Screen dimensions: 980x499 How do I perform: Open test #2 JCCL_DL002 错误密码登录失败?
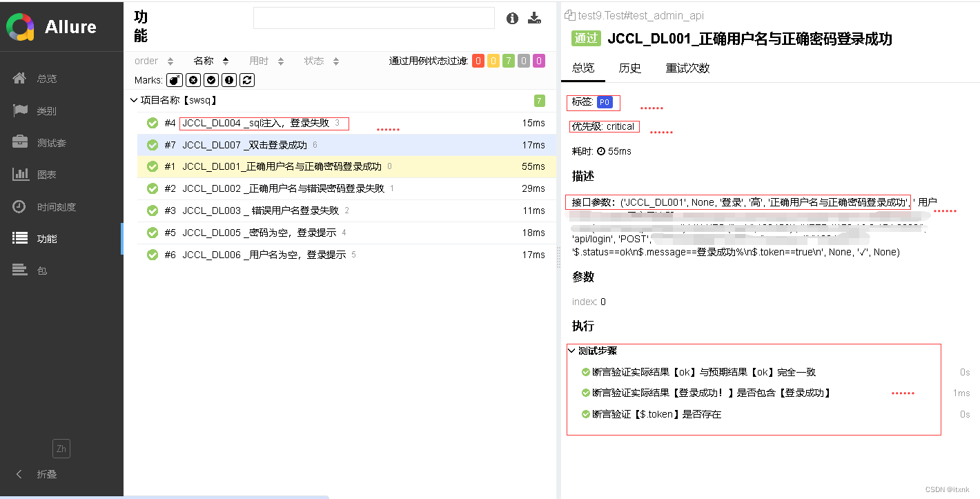click(x=346, y=188)
